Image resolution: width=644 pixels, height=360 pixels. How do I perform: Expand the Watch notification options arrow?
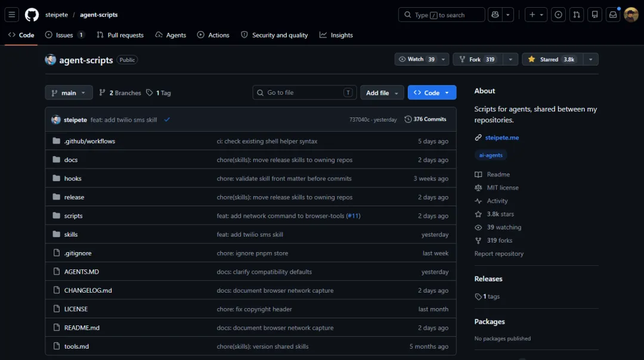tap(443, 60)
